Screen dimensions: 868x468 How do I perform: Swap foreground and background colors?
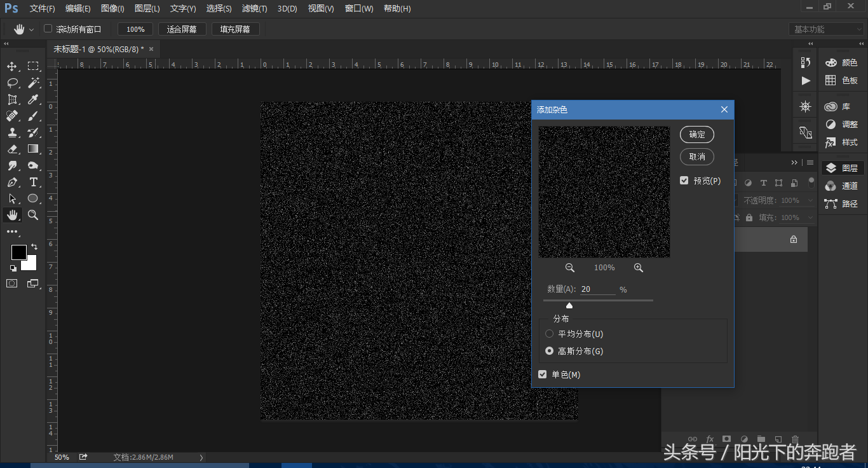point(34,247)
